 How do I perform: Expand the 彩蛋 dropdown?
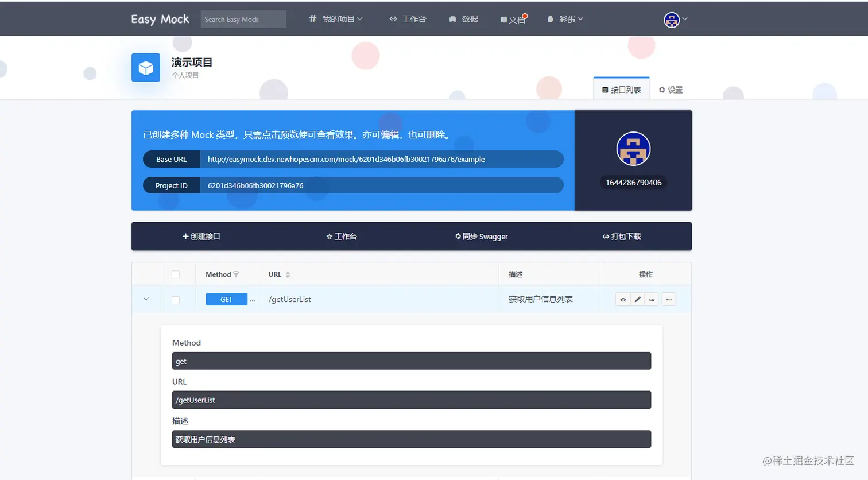pos(565,19)
